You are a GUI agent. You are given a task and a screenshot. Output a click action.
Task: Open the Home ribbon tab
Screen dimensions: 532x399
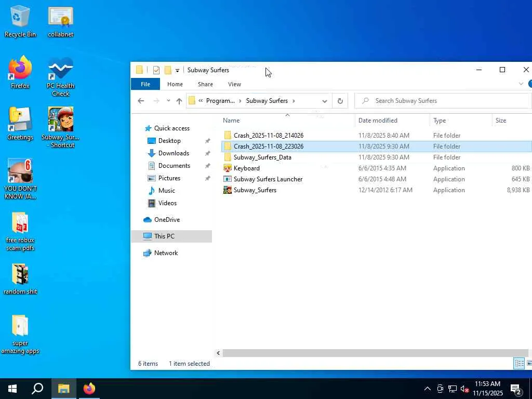coord(175,84)
